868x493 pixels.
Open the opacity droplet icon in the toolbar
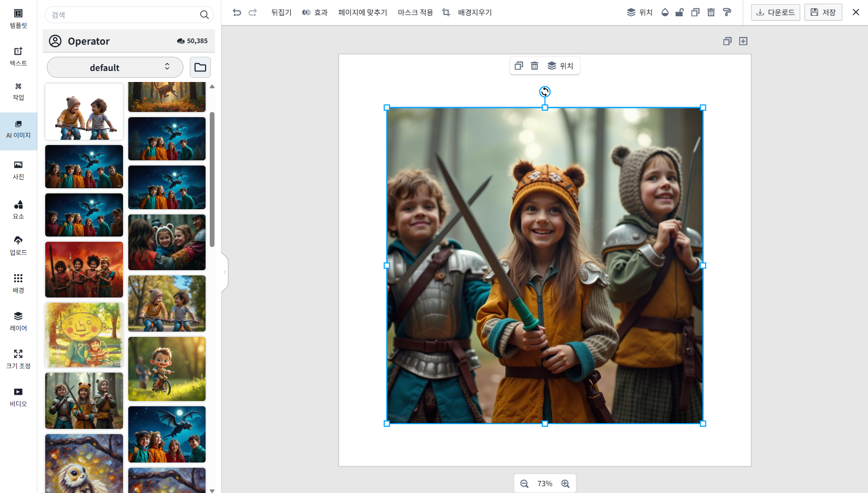[665, 12]
